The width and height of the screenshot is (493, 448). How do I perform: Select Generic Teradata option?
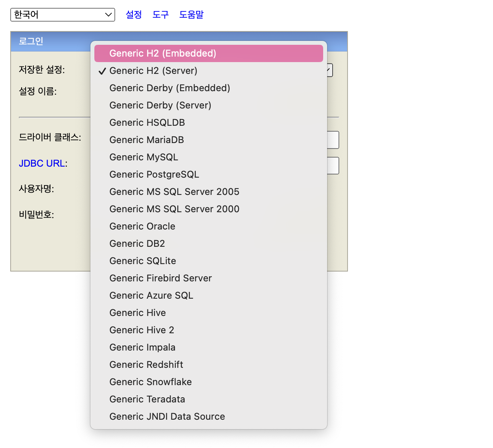click(209, 399)
